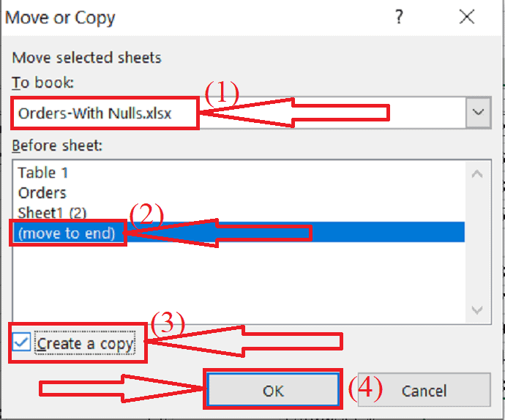The image size is (505, 420).
Task: Select Table 1 in Before sheet list
Action: pyautogui.click(x=47, y=173)
